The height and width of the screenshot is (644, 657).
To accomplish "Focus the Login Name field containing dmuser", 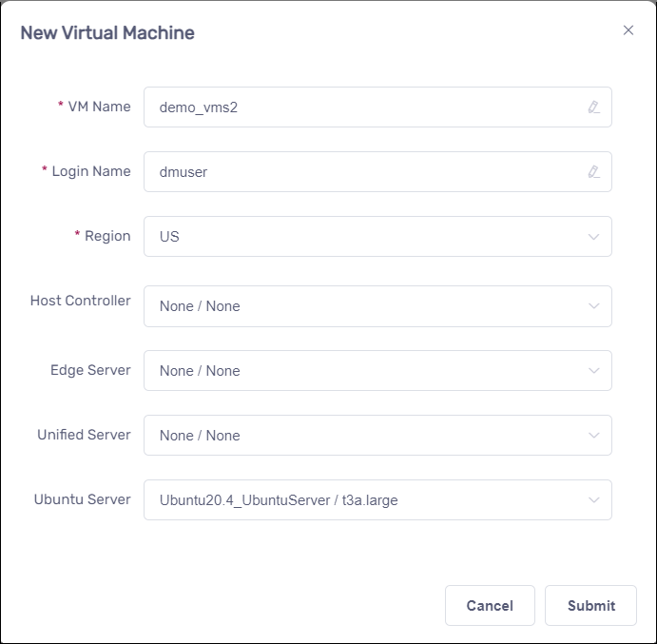I will tap(361, 172).
